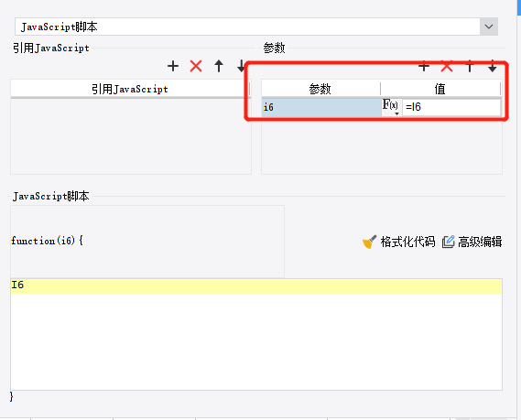Delete the selected referenced JavaScript entry
Image resolution: width=521 pixels, height=420 pixels.
[196, 66]
